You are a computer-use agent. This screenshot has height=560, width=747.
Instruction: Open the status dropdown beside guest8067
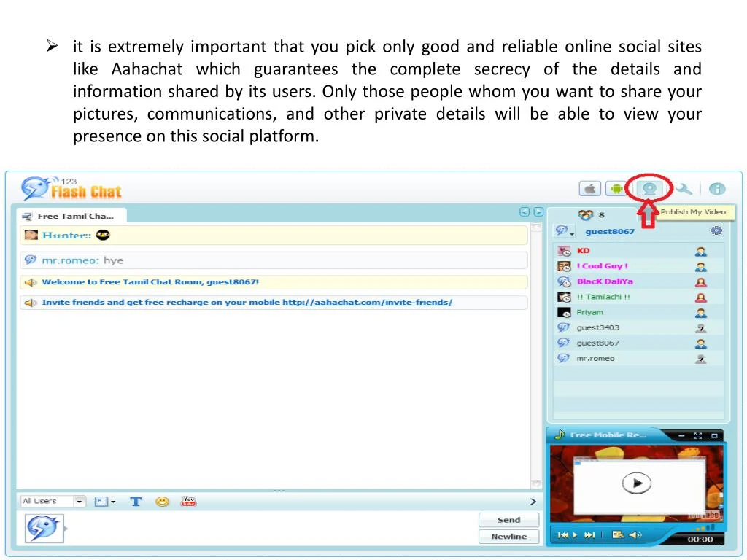click(565, 231)
